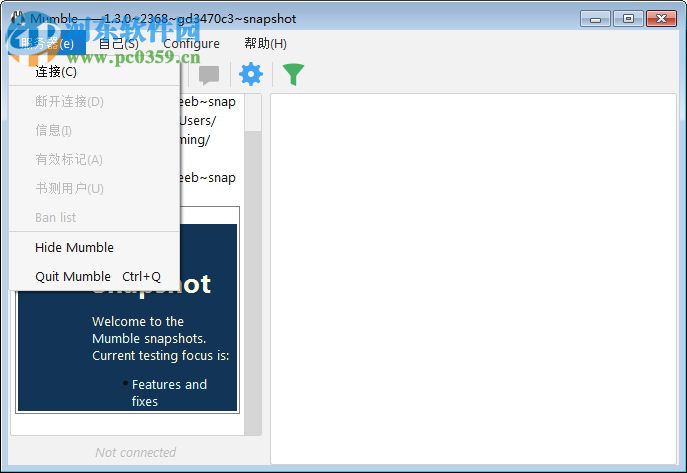This screenshot has height=473, width=687.
Task: Maximize the Mumble window
Action: coord(628,19)
